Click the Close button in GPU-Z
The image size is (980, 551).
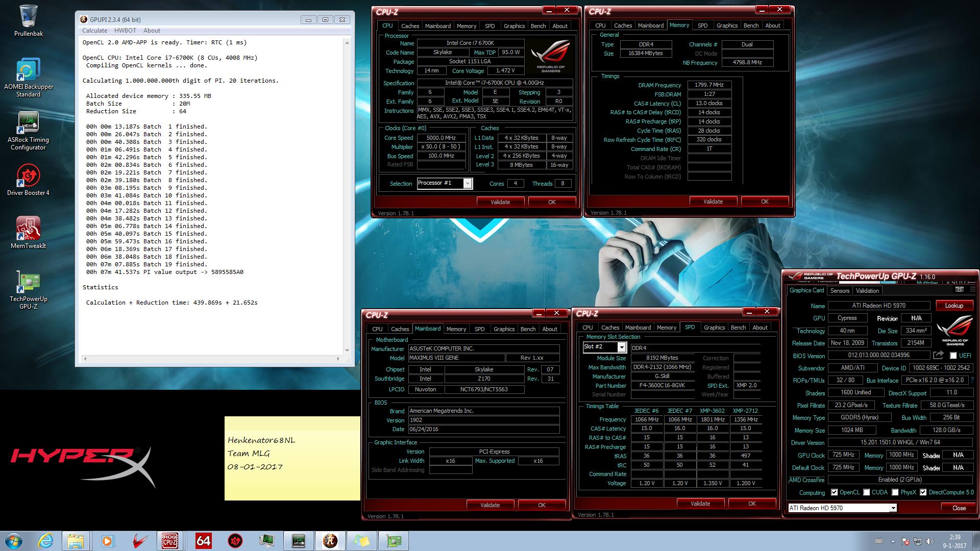click(x=959, y=508)
